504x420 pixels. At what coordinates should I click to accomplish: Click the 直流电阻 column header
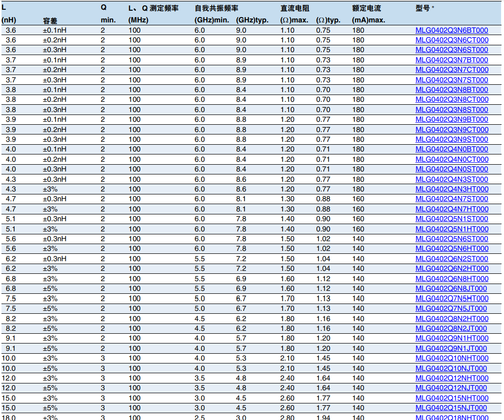click(295, 8)
